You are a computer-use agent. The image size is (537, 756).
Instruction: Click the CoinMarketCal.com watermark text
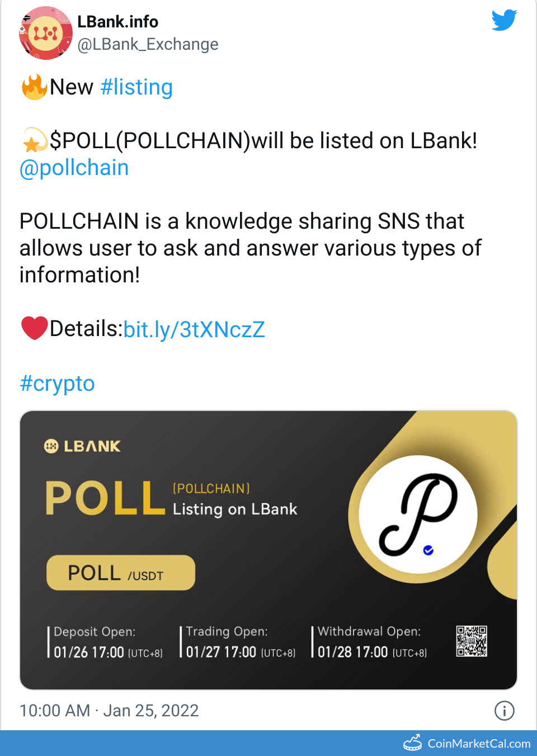pos(479,744)
